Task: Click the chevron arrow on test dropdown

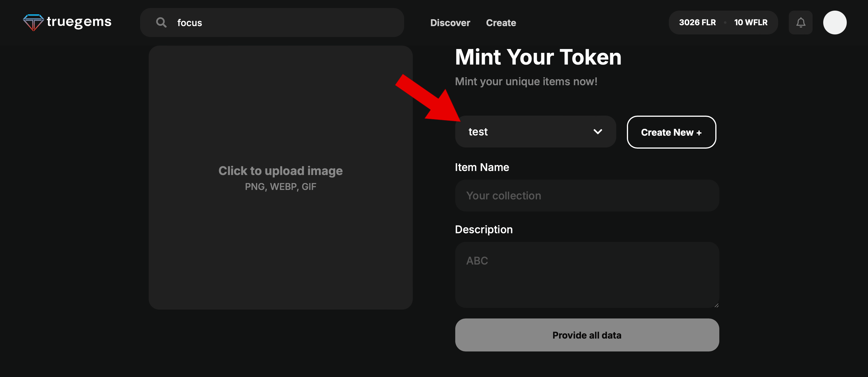Action: pyautogui.click(x=597, y=131)
